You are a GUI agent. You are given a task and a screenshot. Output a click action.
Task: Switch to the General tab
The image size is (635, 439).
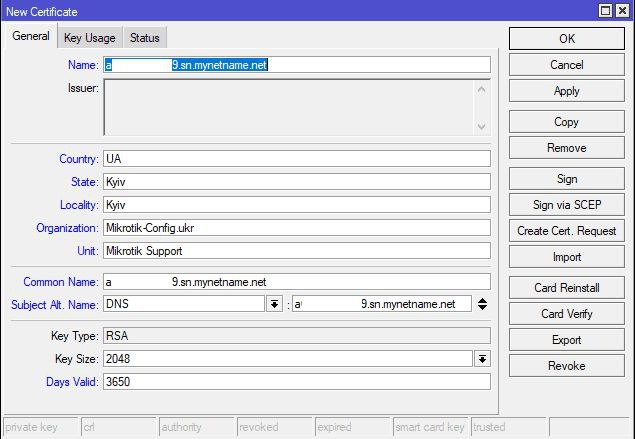(x=31, y=36)
